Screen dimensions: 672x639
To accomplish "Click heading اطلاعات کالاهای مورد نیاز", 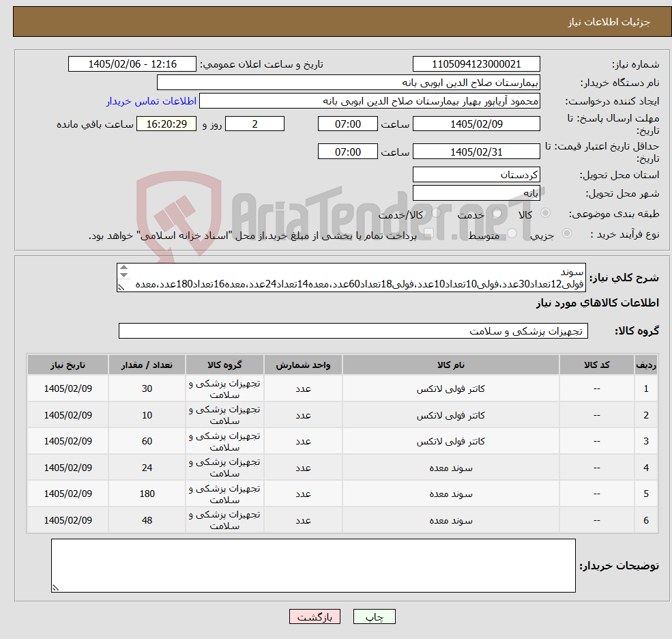I will pyautogui.click(x=598, y=303).
